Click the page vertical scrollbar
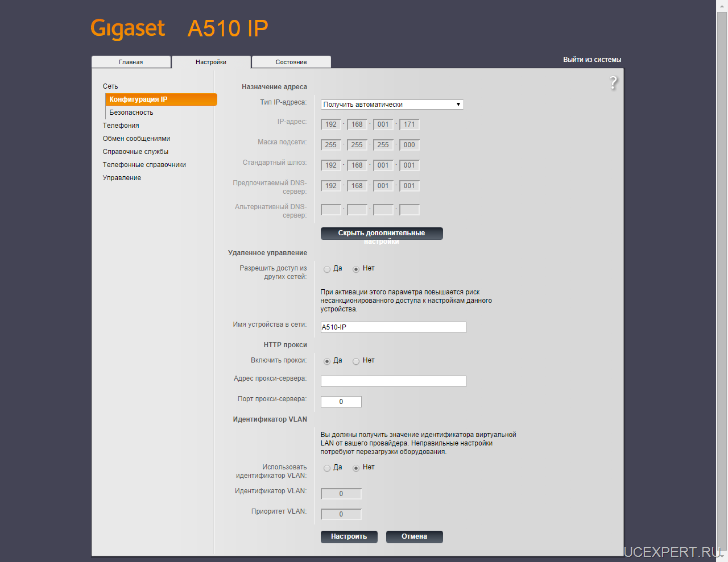The height and width of the screenshot is (562, 728). tap(722, 281)
